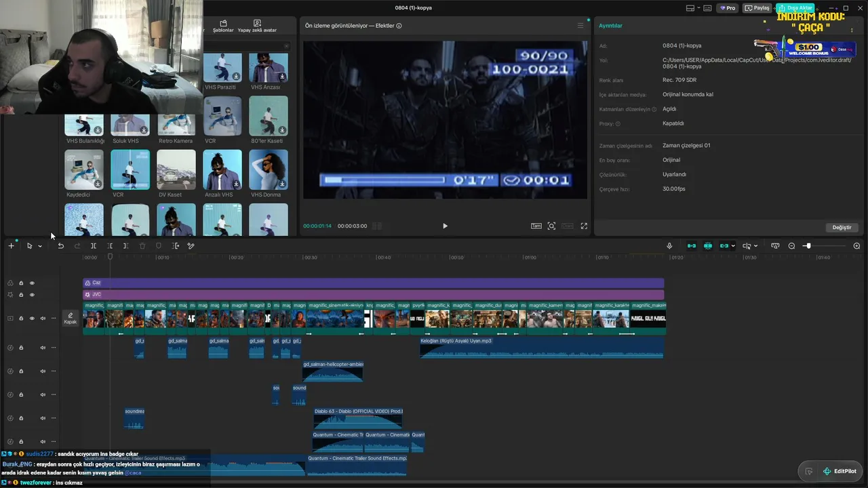Click the delete trash icon in timeline toolbar

click(142, 246)
